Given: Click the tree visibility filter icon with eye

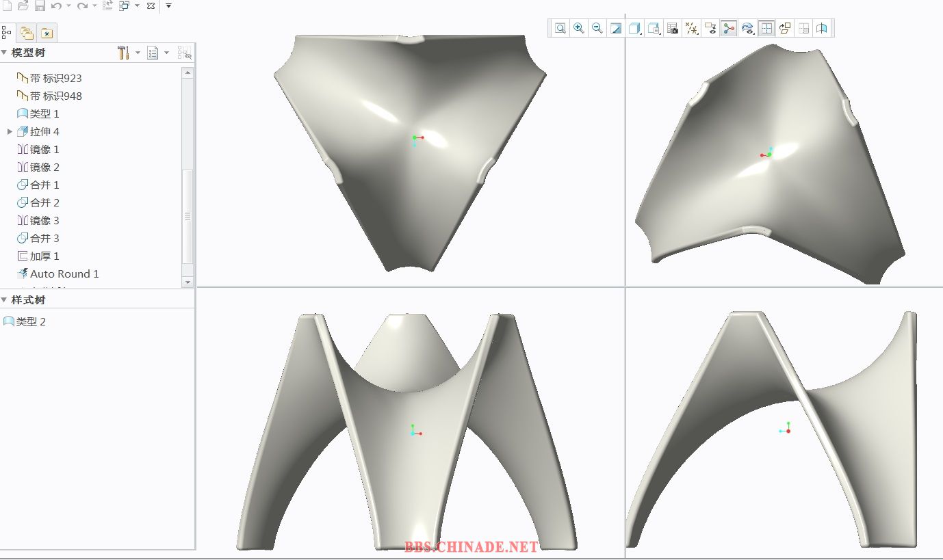Looking at the screenshot, I should pos(184,53).
